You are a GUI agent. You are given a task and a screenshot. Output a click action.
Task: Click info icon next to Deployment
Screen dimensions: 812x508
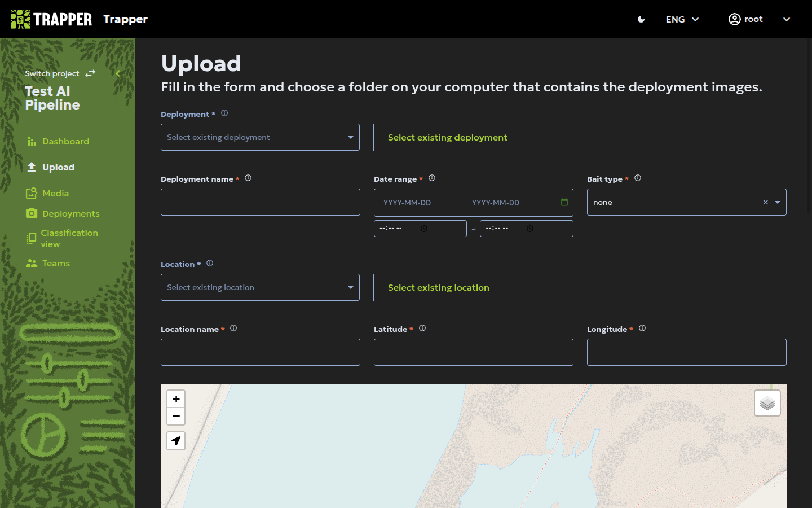(224, 113)
